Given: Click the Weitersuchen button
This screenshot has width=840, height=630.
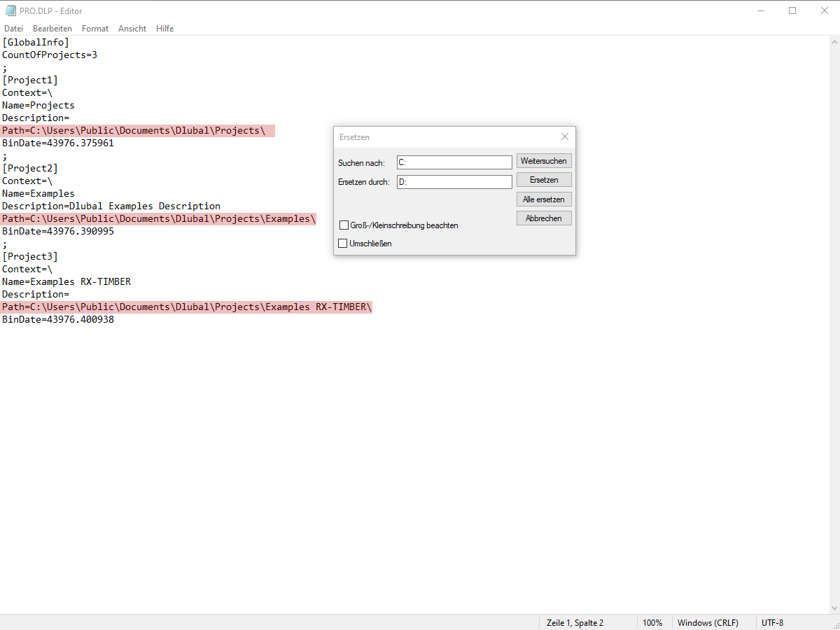Looking at the screenshot, I should (544, 161).
